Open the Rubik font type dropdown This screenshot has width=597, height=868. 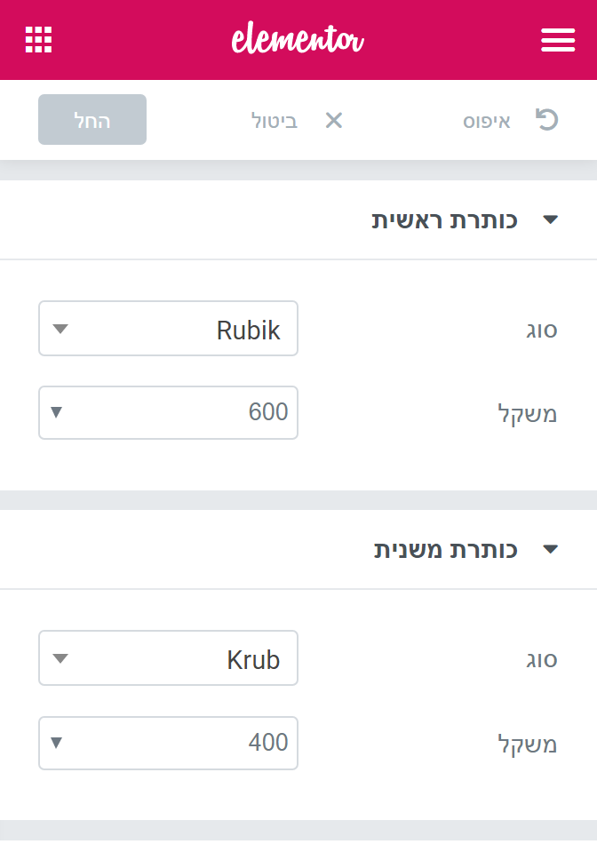(168, 329)
